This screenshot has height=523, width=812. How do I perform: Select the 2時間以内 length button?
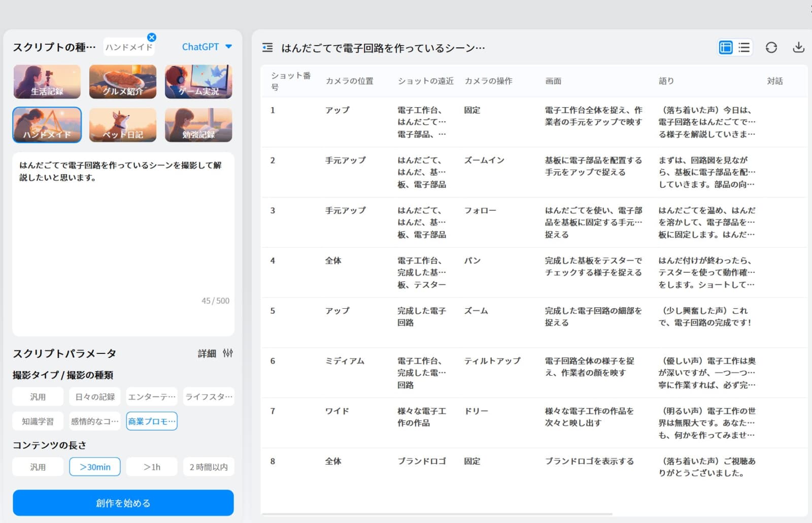point(209,467)
